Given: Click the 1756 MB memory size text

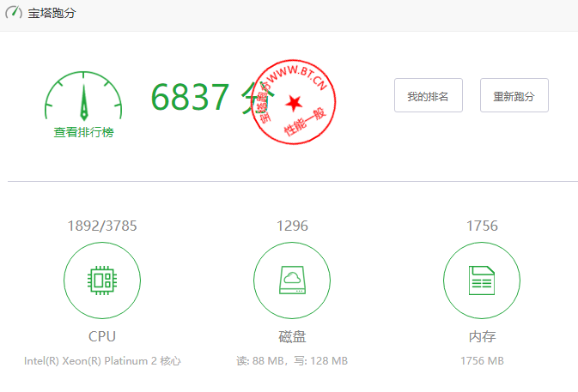Looking at the screenshot, I should point(482,361).
